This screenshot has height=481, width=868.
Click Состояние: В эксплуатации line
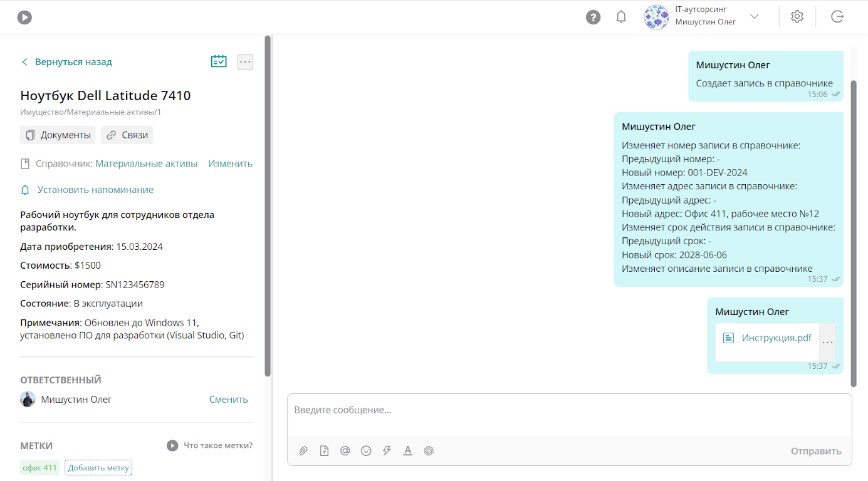81,303
